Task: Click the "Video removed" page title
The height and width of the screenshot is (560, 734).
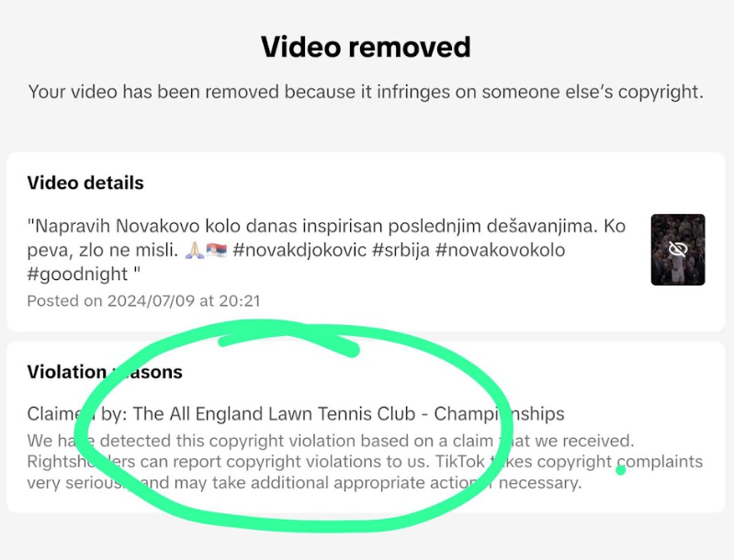Action: click(366, 47)
